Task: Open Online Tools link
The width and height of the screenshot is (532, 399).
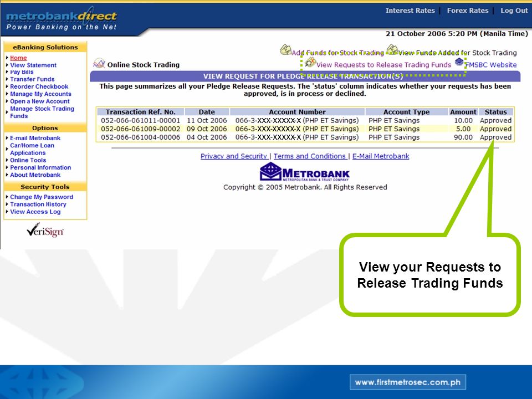Action: (x=28, y=160)
